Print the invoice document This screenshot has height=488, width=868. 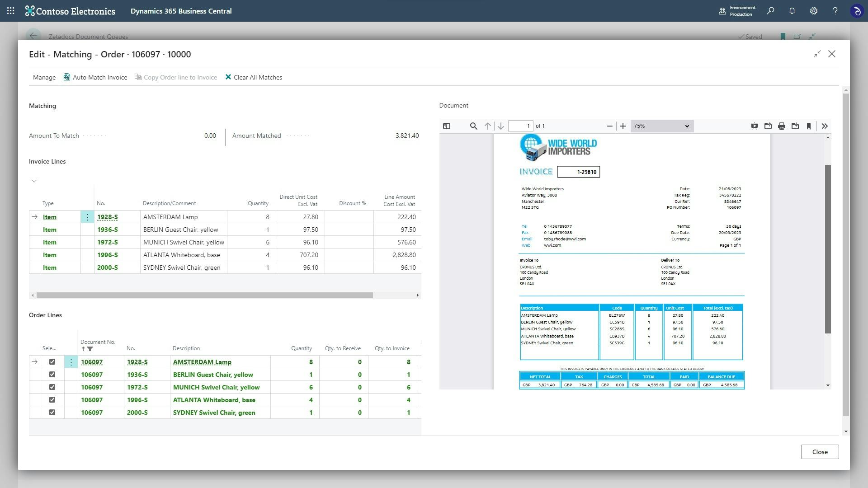tap(781, 126)
